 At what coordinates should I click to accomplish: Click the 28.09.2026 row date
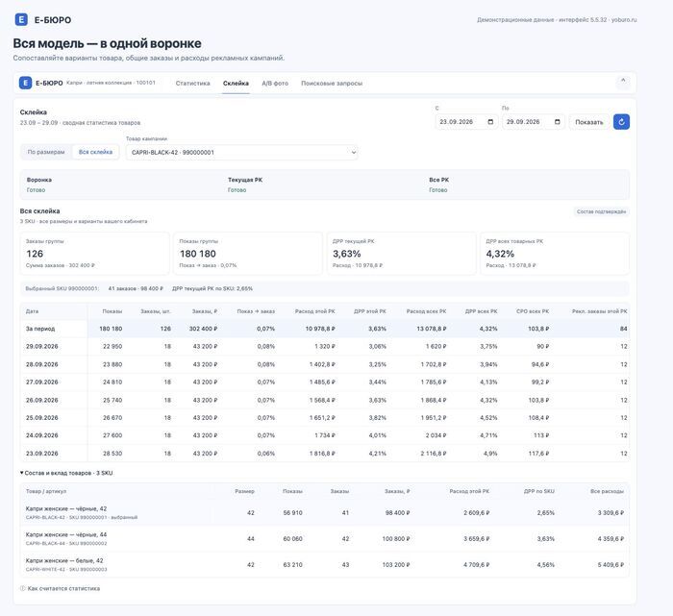point(41,364)
